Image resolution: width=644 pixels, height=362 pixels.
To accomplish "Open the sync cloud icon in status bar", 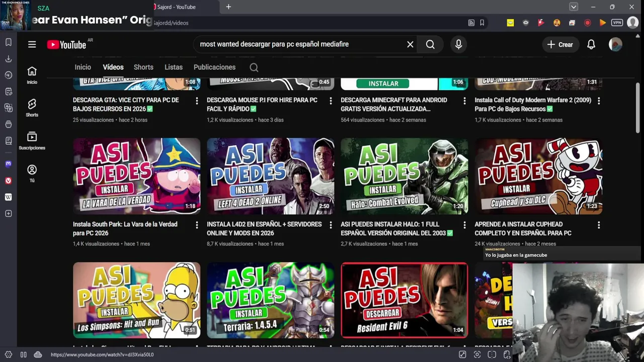I will (x=38, y=354).
